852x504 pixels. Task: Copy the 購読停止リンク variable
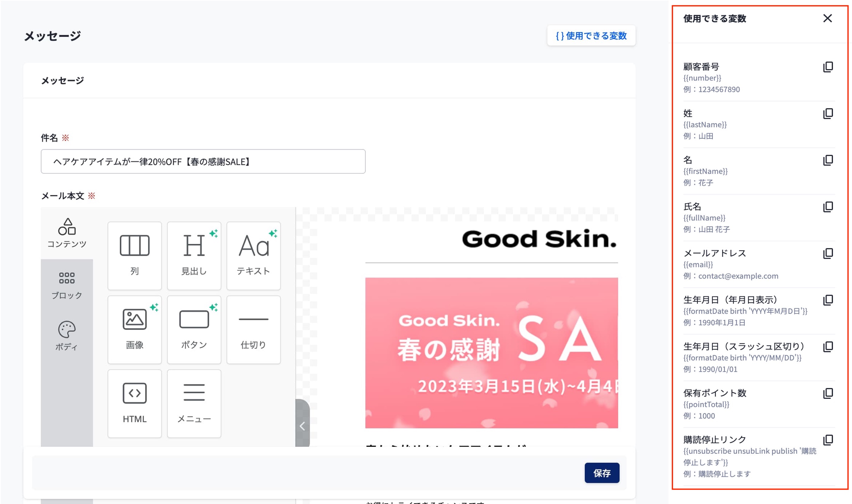coord(828,440)
